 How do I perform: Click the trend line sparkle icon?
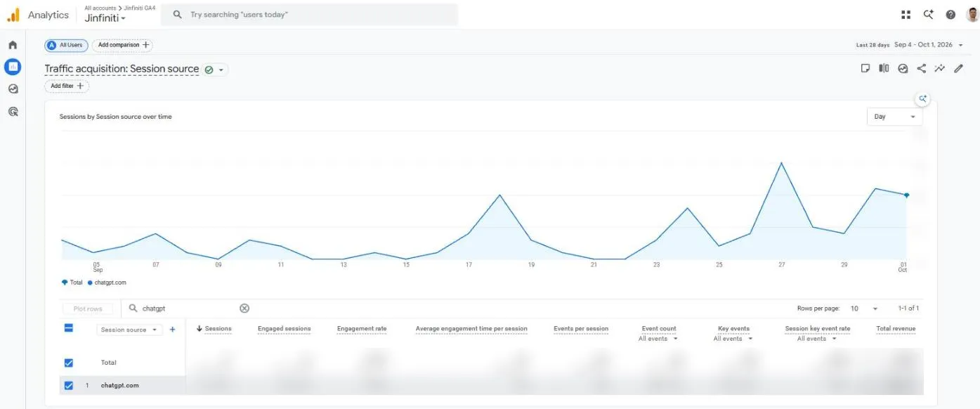[x=939, y=69]
